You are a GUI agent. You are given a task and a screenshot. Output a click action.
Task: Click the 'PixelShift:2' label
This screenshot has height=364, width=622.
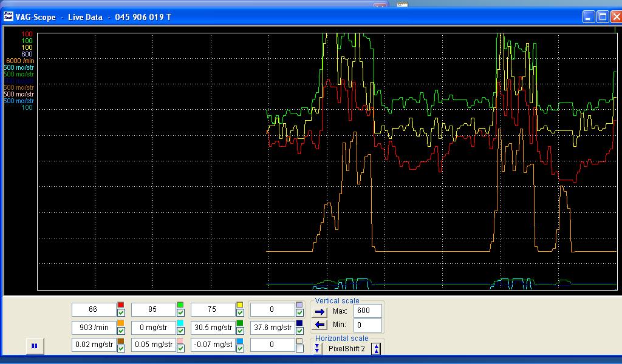346,349
